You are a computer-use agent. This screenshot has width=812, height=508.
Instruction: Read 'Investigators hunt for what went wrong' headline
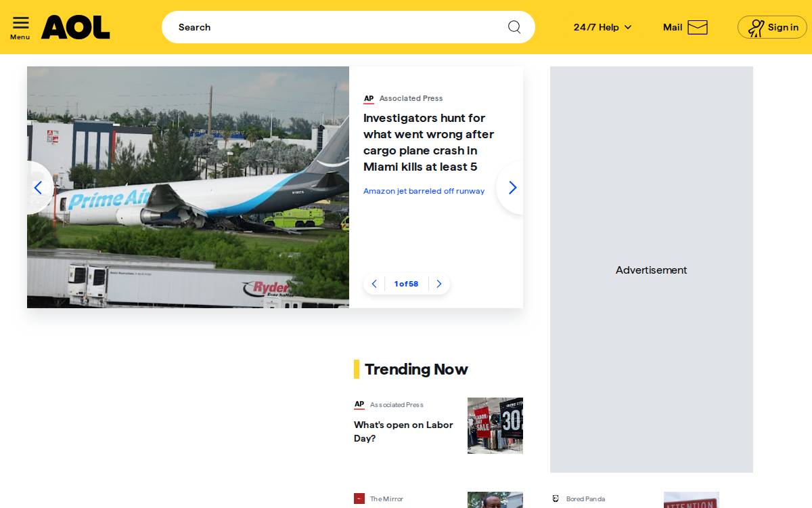tap(429, 142)
